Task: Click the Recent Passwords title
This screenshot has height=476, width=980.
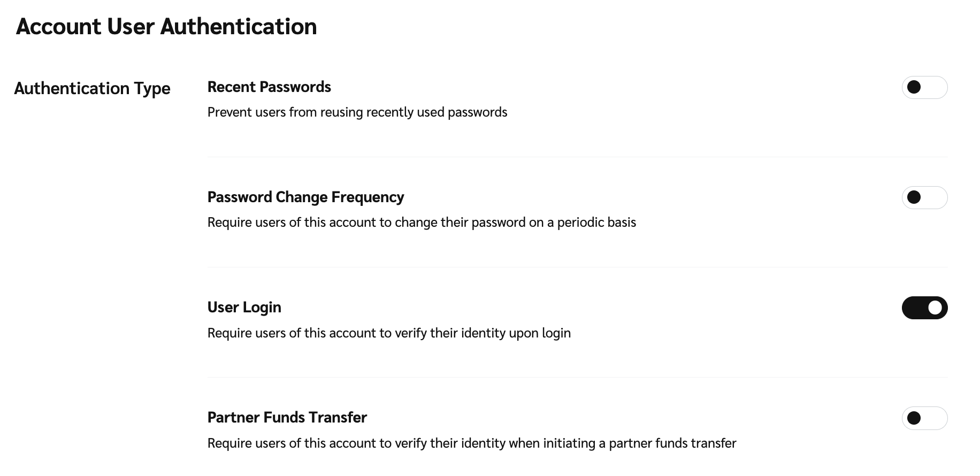Action: 269,87
